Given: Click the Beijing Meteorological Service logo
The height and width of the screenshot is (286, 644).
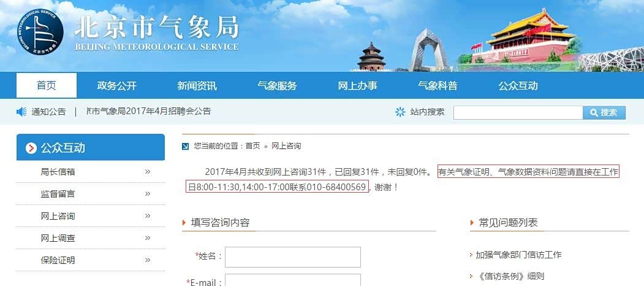Looking at the screenshot, I should 40,32.
